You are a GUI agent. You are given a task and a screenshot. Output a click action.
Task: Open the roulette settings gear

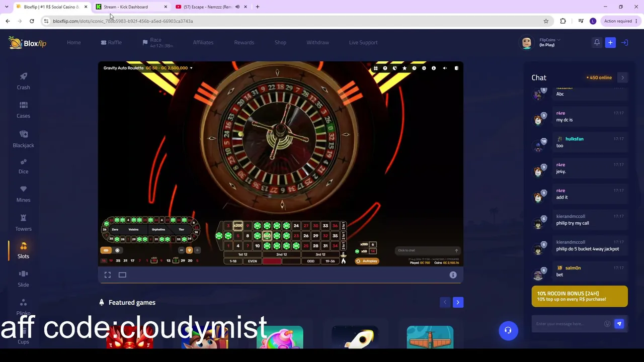point(424,68)
